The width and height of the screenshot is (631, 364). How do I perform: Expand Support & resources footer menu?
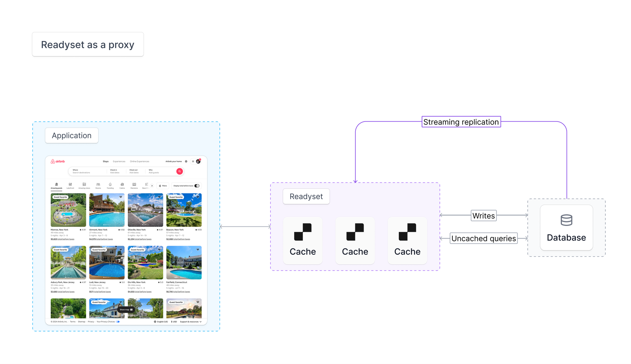tap(190, 321)
